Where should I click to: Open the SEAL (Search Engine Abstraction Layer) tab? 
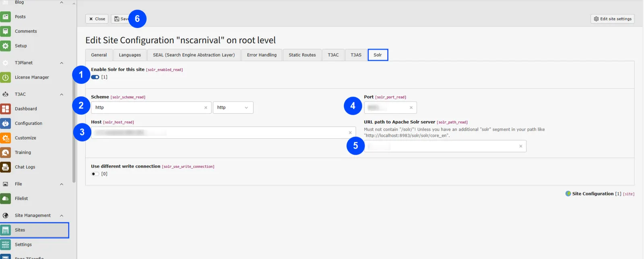(194, 55)
